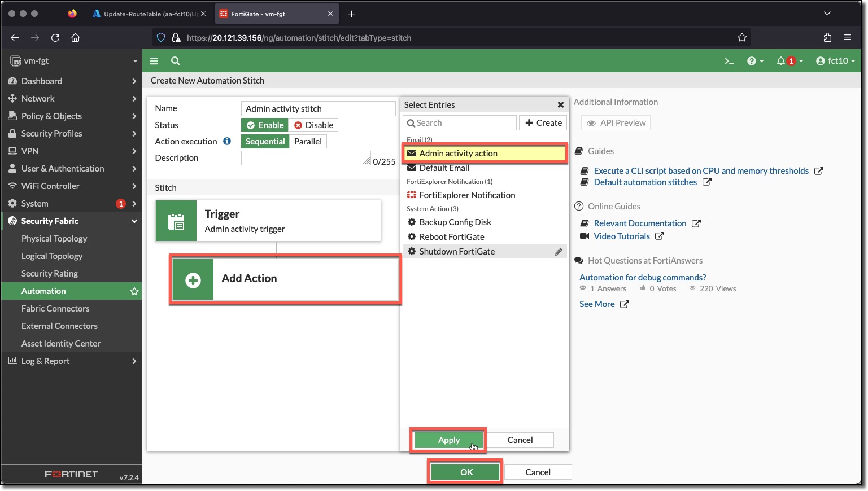Image resolution: width=868 pixels, height=491 pixels.
Task: Set Status to Enable
Action: tap(265, 125)
